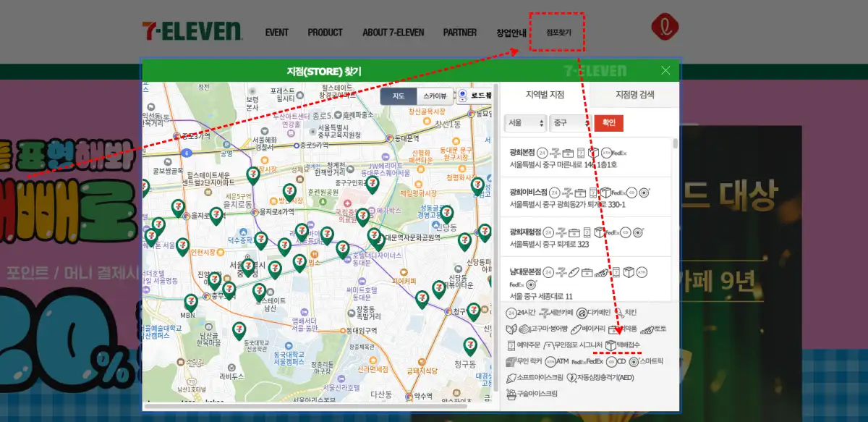The image size is (868, 422).
Task: Open the 중구 district dropdown
Action: coord(570,122)
